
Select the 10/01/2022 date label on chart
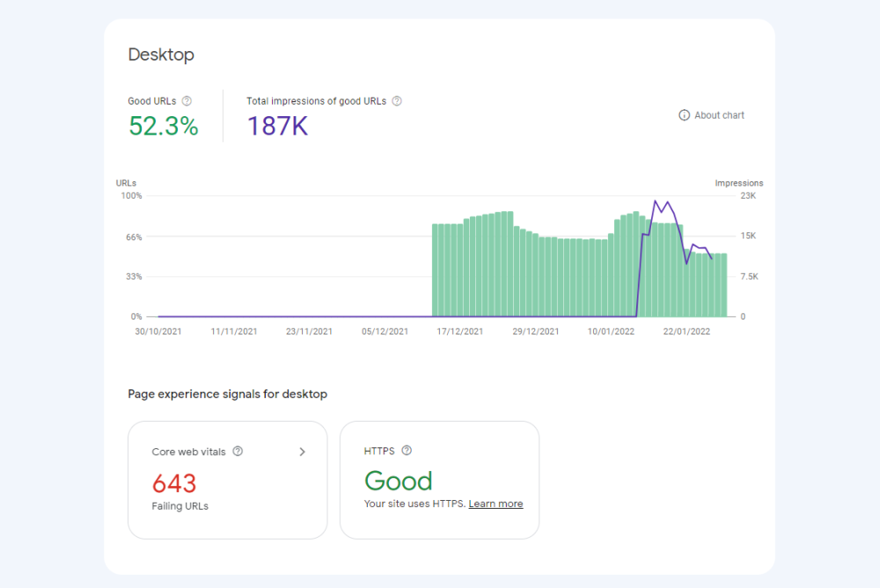pyautogui.click(x=612, y=331)
